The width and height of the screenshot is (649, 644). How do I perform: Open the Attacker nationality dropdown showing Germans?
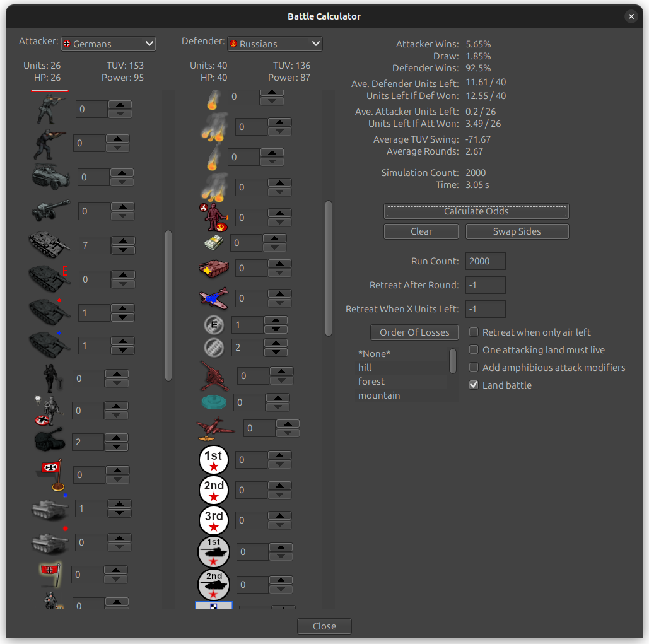click(x=108, y=44)
